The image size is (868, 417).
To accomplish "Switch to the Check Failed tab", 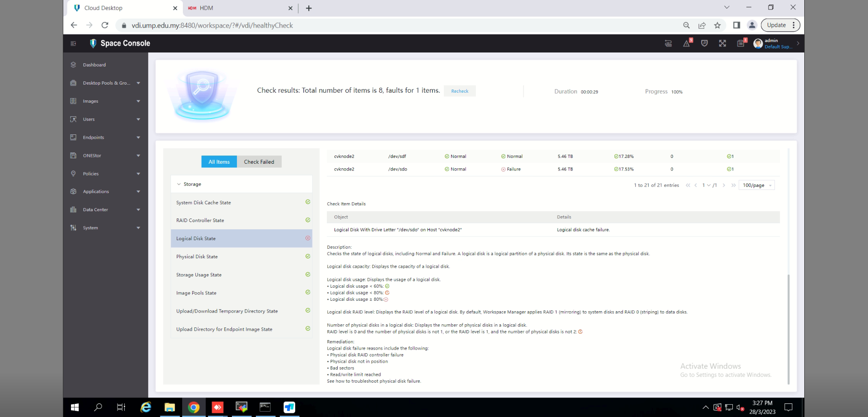I will point(259,162).
